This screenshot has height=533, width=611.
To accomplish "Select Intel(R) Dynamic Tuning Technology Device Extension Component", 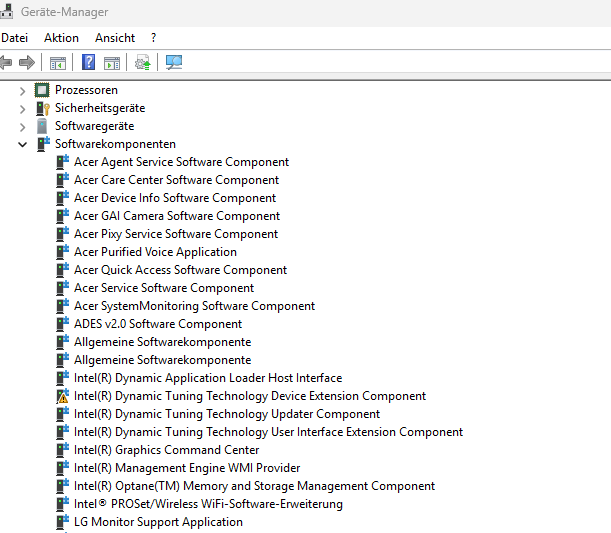I will 250,396.
